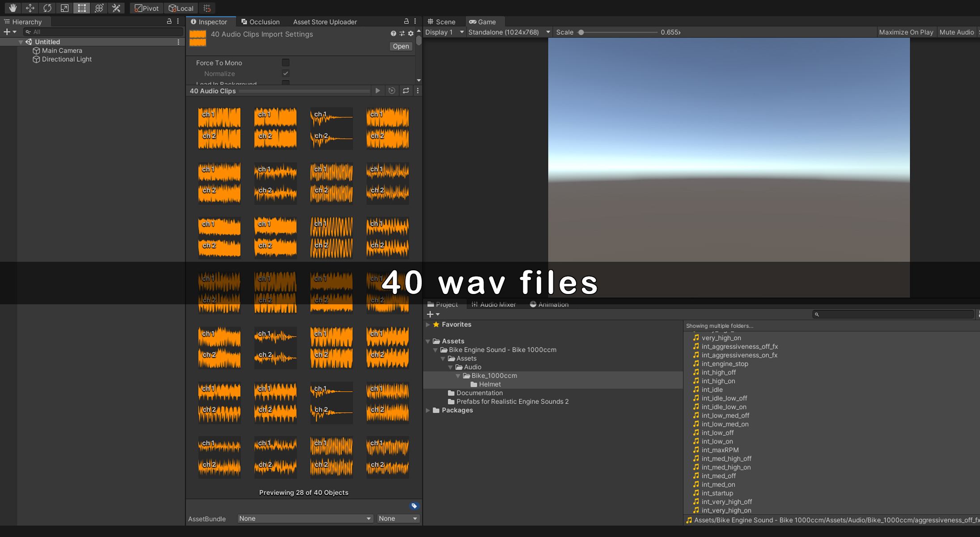Select the Move tool
The height and width of the screenshot is (537, 980).
tap(30, 8)
